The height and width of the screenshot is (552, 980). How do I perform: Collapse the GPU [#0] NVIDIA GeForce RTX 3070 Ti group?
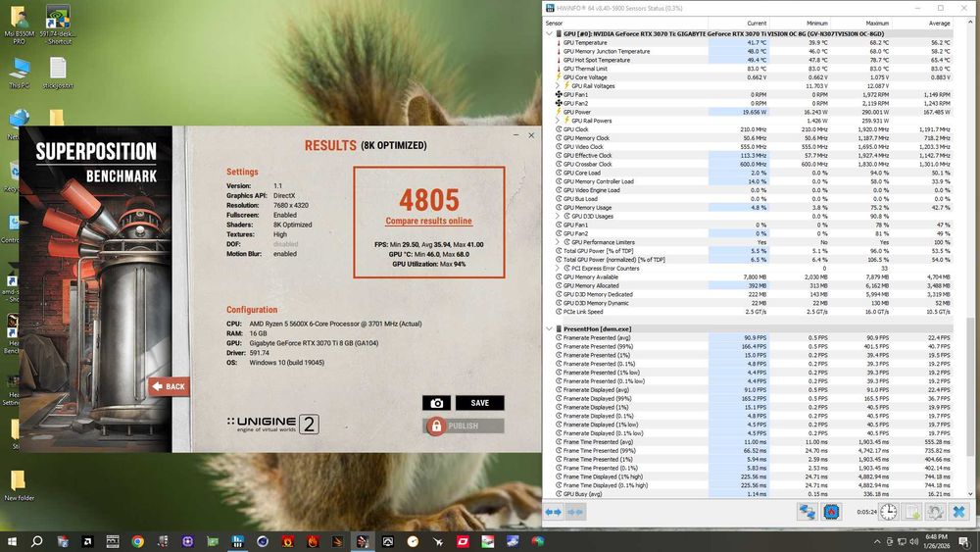click(x=550, y=33)
